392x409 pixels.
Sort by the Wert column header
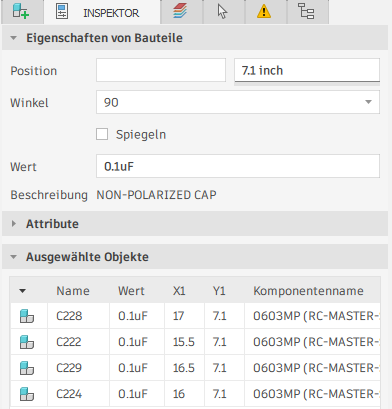click(131, 291)
